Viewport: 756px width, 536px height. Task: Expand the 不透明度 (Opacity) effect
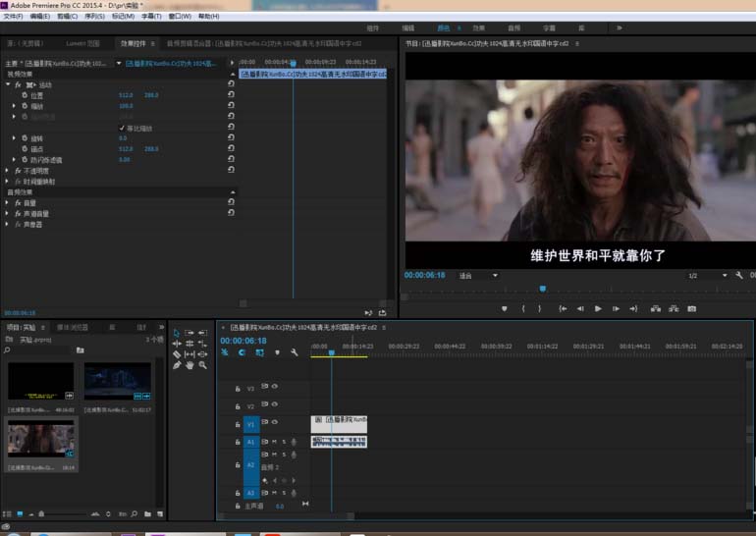point(8,171)
